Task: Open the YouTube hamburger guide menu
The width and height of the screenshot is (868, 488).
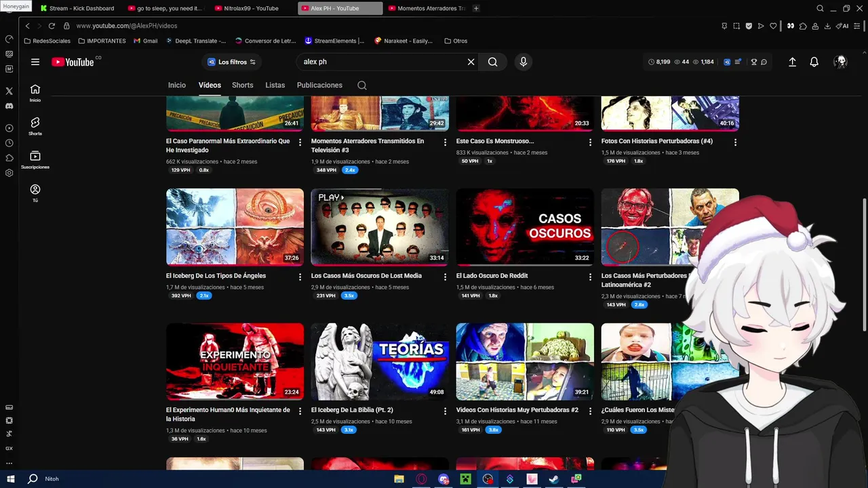Action: tap(35, 62)
